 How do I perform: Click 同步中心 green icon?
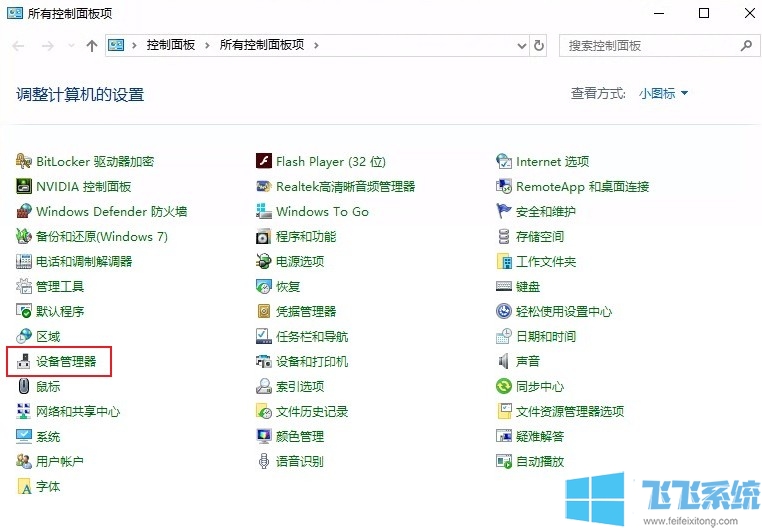[504, 387]
